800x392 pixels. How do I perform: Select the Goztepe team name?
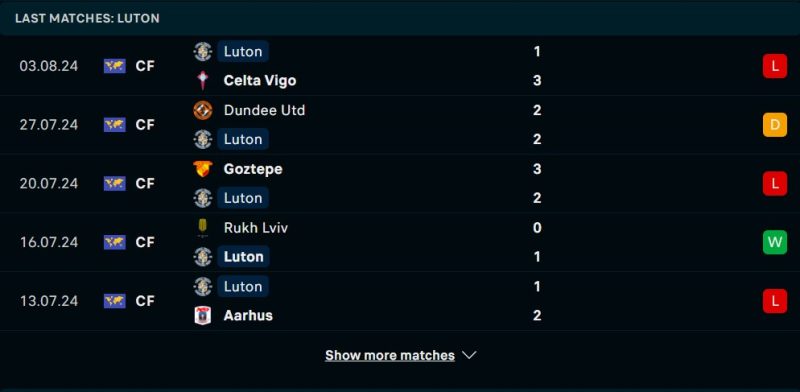pos(253,169)
